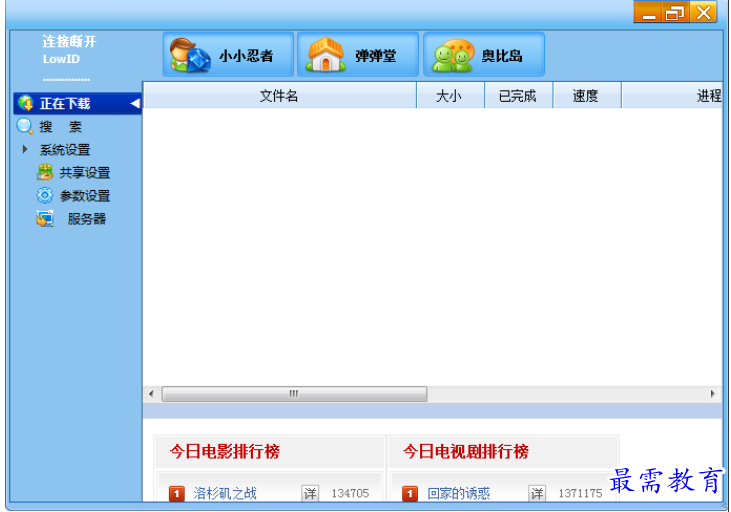Click the 进程 column header
The height and width of the screenshot is (512, 731).
pyautogui.click(x=672, y=96)
